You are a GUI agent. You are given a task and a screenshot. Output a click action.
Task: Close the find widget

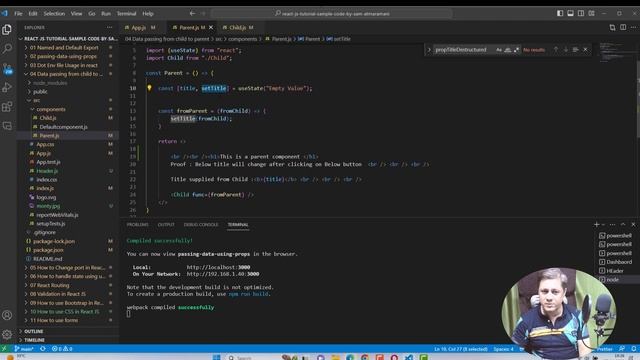click(585, 49)
